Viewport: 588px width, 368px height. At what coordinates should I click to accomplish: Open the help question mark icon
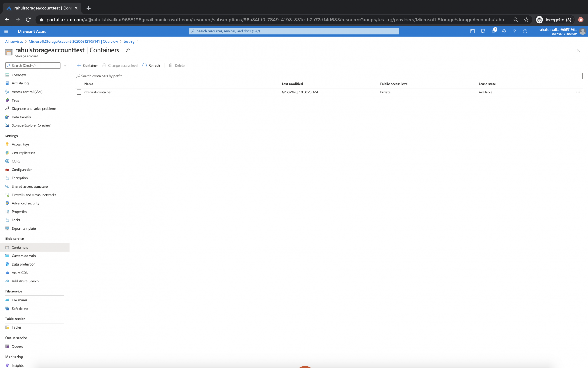(x=514, y=31)
